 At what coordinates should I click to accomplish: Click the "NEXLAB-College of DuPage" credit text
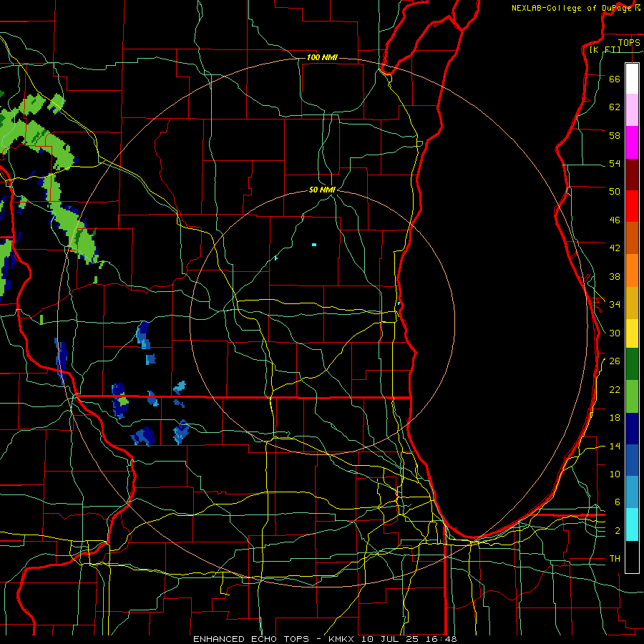pos(572,8)
